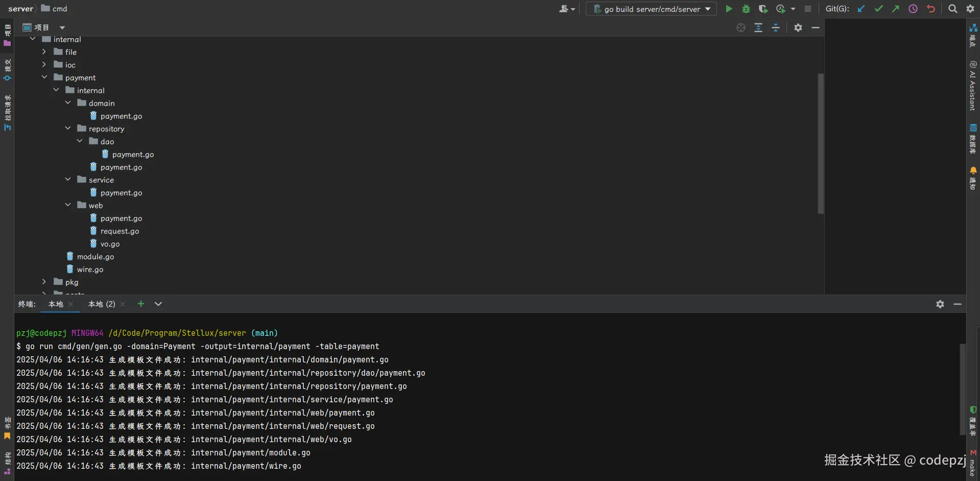The height and width of the screenshot is (481, 980).
Task: Expand the pkg folder
Action: pyautogui.click(x=44, y=282)
